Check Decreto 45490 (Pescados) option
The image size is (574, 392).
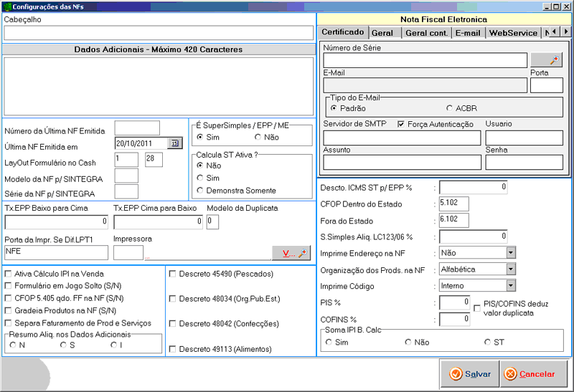pos(172,274)
